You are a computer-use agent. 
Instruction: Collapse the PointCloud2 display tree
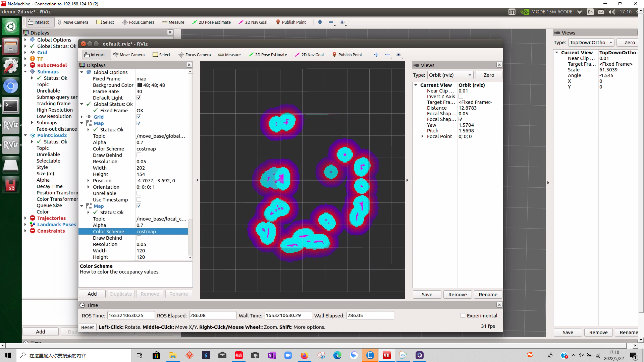click(x=25, y=135)
